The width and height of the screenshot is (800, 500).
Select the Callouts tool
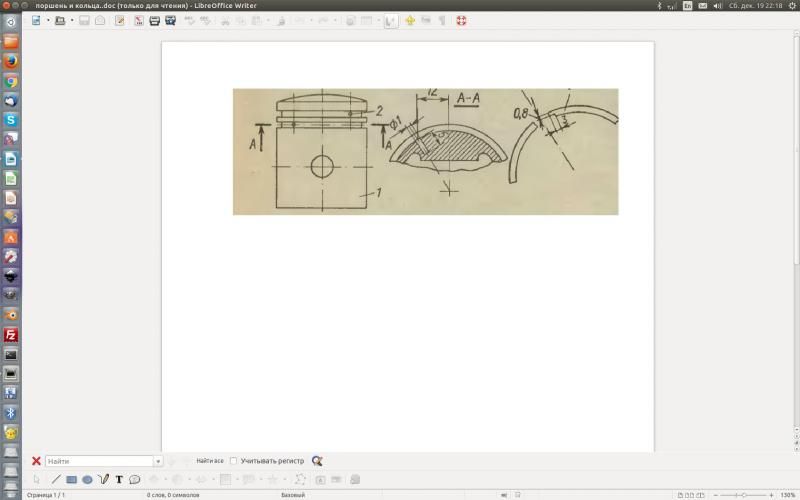pos(135,480)
